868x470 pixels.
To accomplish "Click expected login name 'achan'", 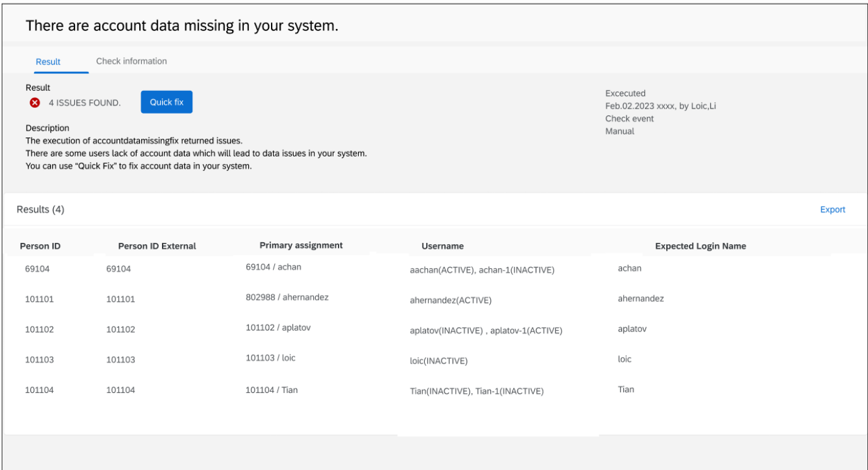I will (x=630, y=268).
